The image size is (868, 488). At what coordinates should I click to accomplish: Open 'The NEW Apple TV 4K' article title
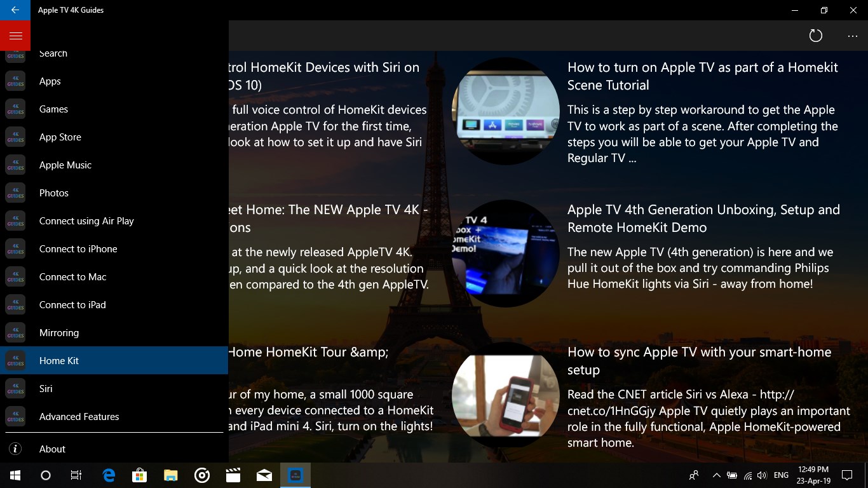(329, 219)
